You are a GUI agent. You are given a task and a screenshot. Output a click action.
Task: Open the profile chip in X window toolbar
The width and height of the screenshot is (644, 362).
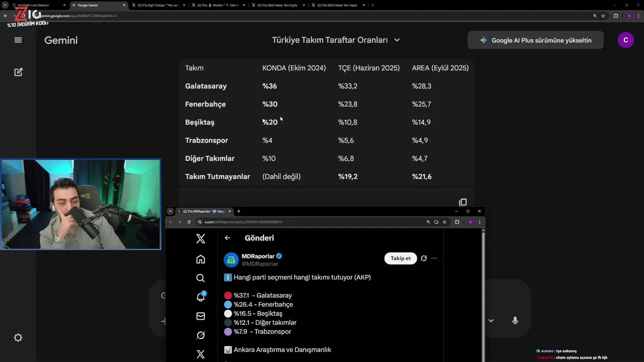(x=470, y=222)
